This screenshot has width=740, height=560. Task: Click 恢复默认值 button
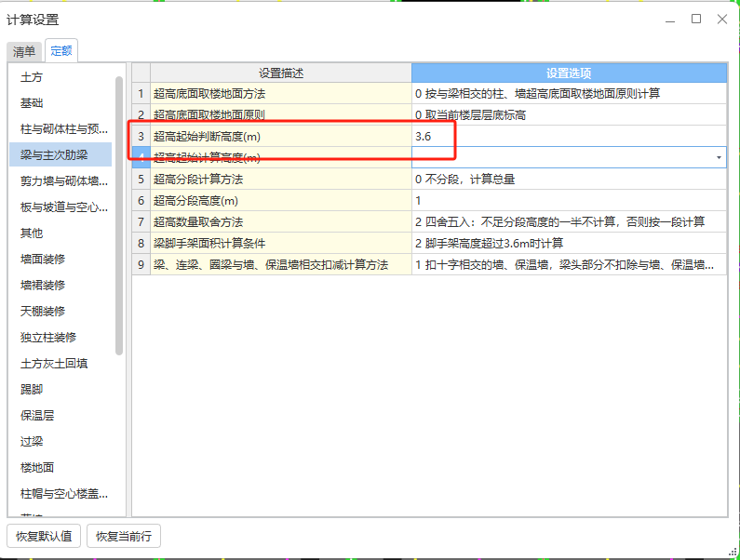point(44,536)
